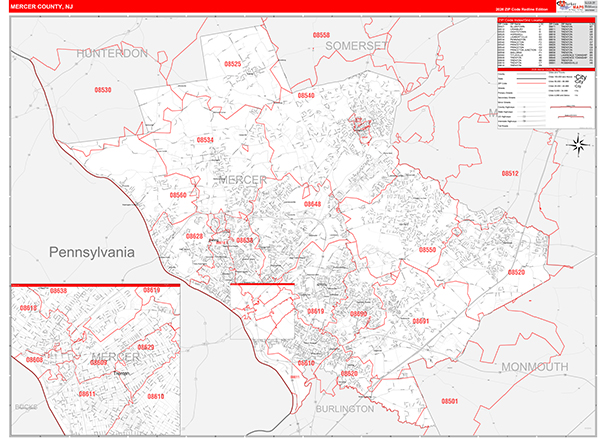Click the Market Maps logo
This screenshot has width=600, height=438.
coord(569,6)
